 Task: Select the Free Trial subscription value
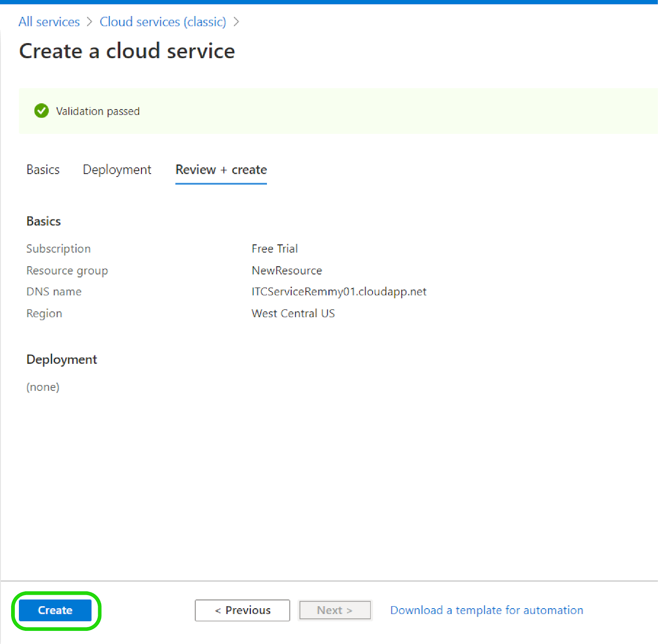click(x=274, y=249)
